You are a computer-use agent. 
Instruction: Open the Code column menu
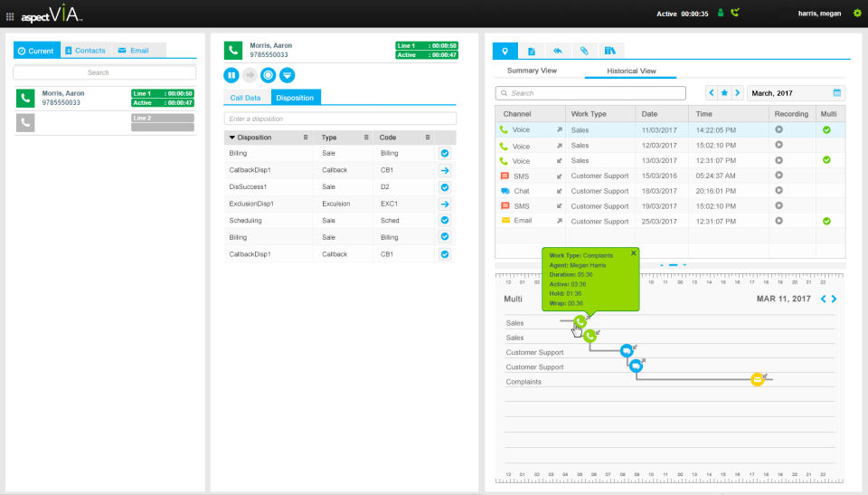(428, 138)
